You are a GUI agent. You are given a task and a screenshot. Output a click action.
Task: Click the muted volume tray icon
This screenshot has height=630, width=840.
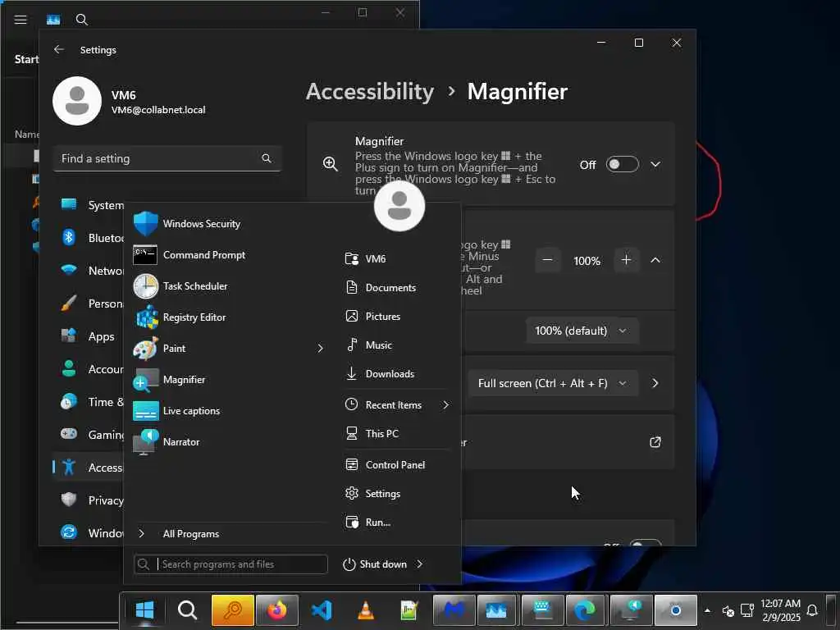click(x=728, y=610)
